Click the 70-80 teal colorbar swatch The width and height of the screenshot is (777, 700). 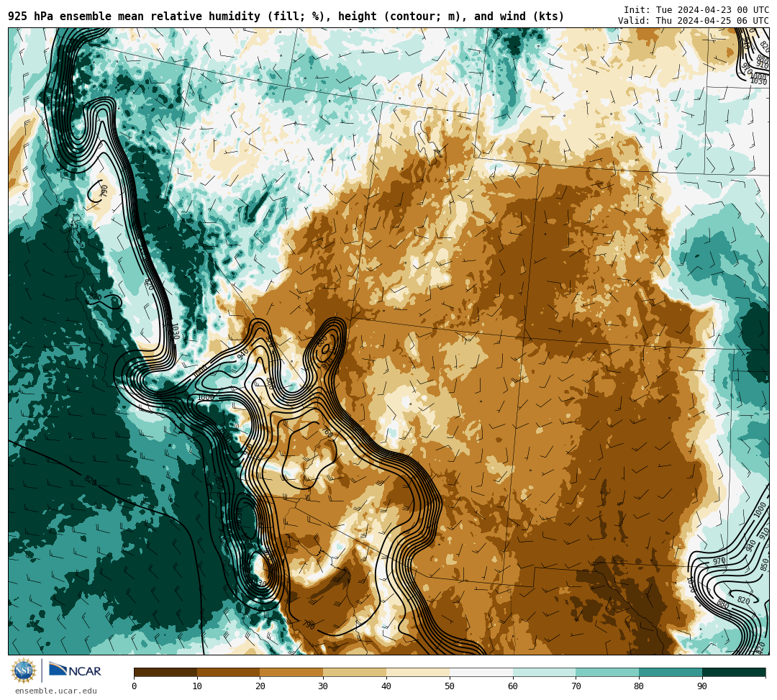coord(607,672)
